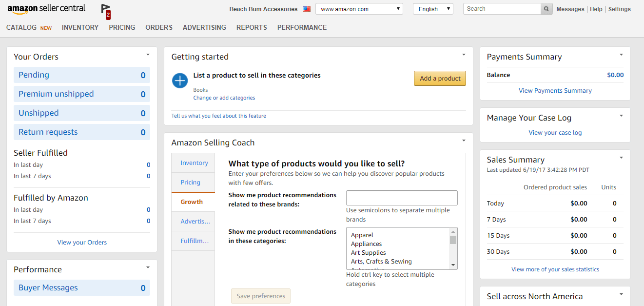
Task: Click the notification flag icon
Action: point(105,9)
